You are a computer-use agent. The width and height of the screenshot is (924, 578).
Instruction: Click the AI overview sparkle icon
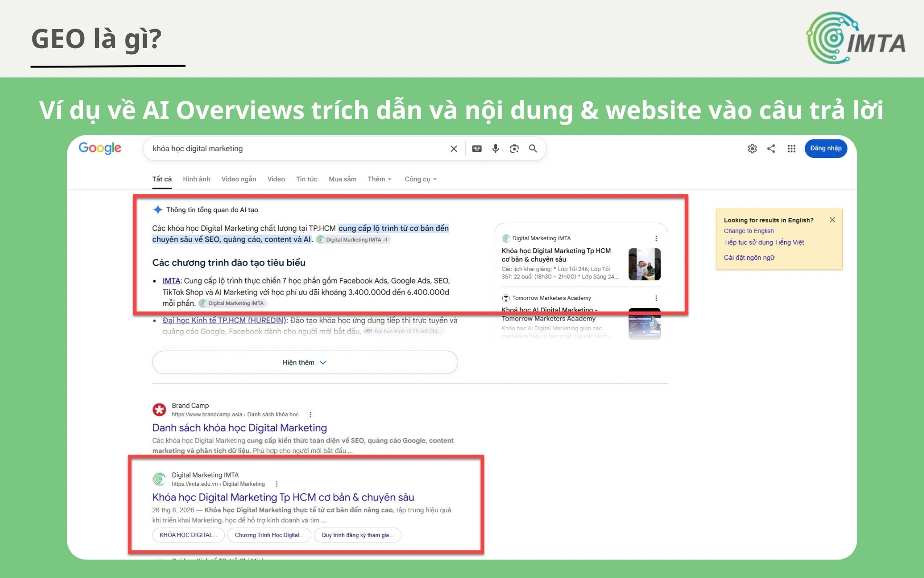click(157, 209)
